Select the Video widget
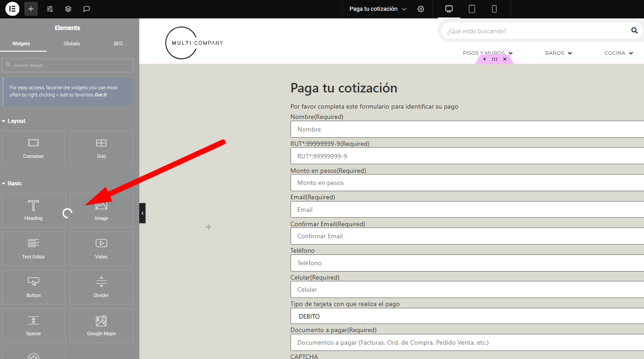This screenshot has height=359, width=644. pos(101,249)
